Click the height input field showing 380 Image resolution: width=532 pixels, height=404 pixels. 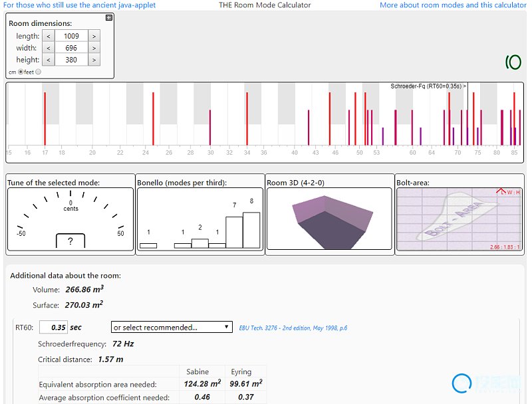point(71,60)
